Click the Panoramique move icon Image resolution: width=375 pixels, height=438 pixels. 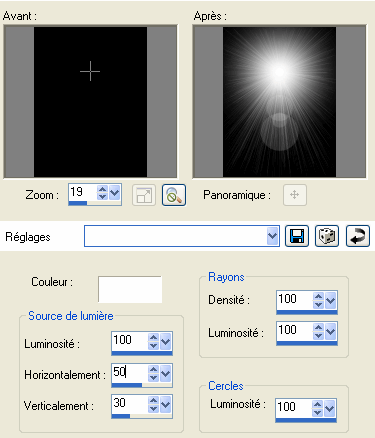click(295, 195)
